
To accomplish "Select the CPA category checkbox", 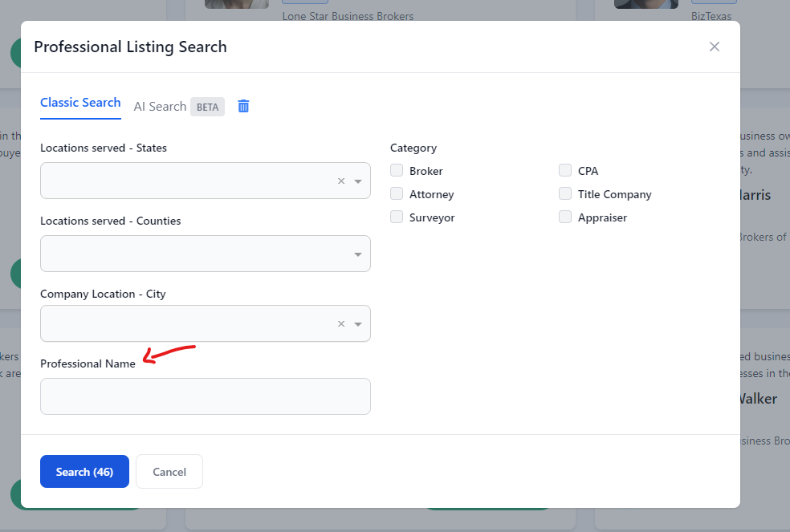I will tap(565, 170).
